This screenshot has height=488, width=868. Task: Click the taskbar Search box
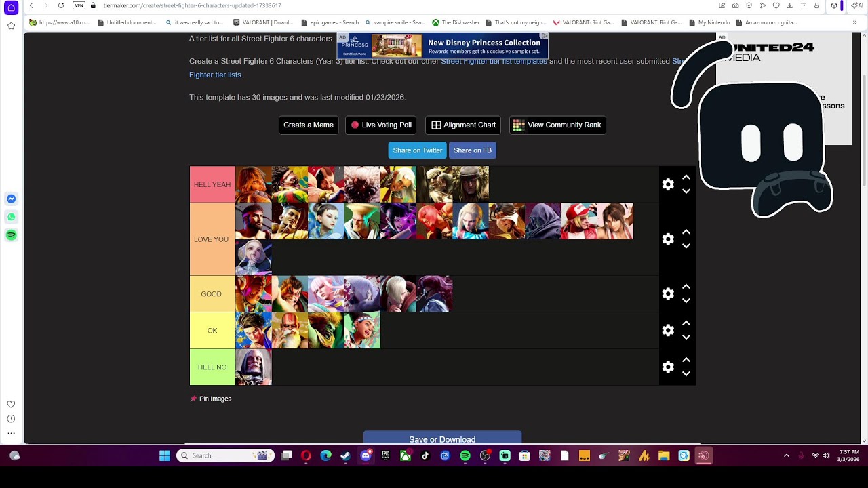click(226, 455)
